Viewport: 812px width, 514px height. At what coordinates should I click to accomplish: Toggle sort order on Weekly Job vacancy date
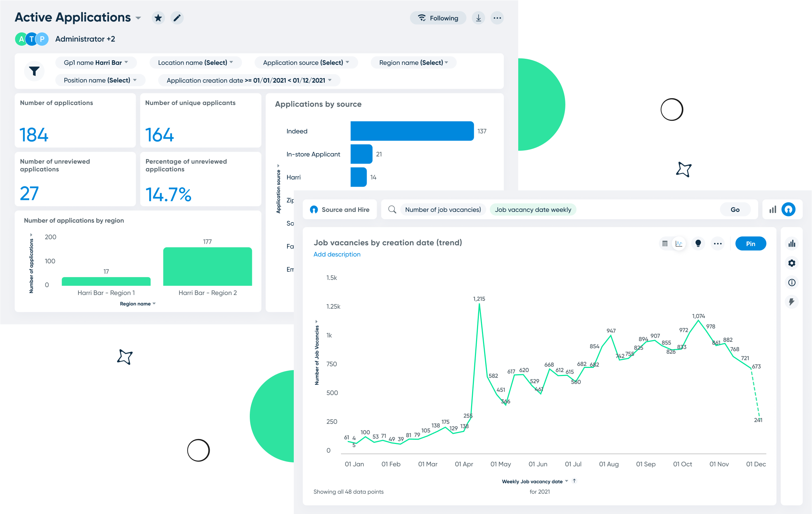(x=575, y=481)
